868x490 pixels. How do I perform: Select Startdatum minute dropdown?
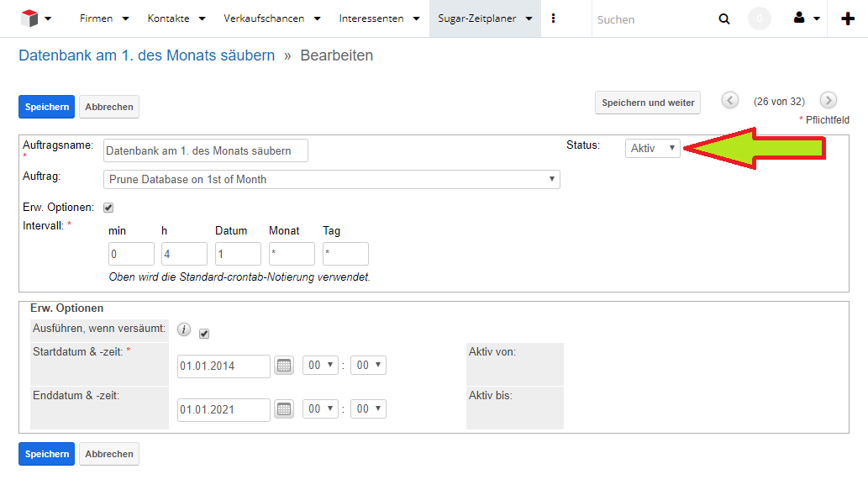368,365
